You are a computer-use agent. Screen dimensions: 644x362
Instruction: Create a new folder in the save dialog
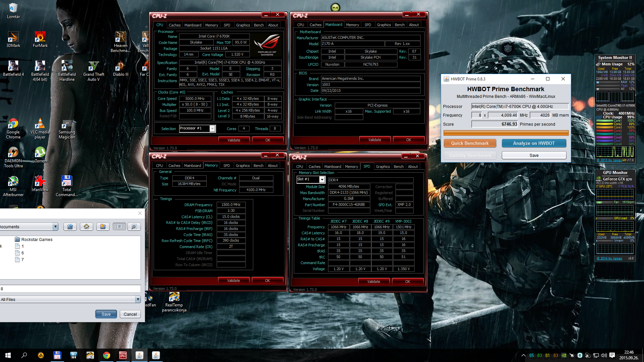pyautogui.click(x=103, y=227)
